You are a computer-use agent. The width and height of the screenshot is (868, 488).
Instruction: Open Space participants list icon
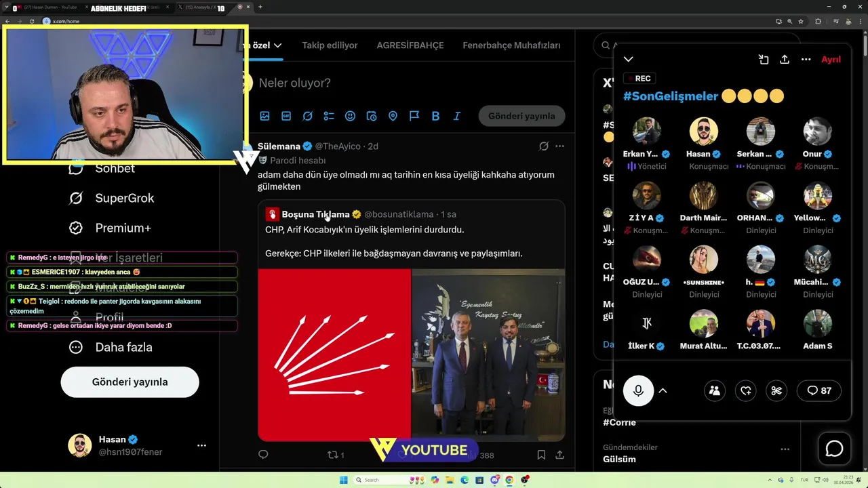coord(714,390)
